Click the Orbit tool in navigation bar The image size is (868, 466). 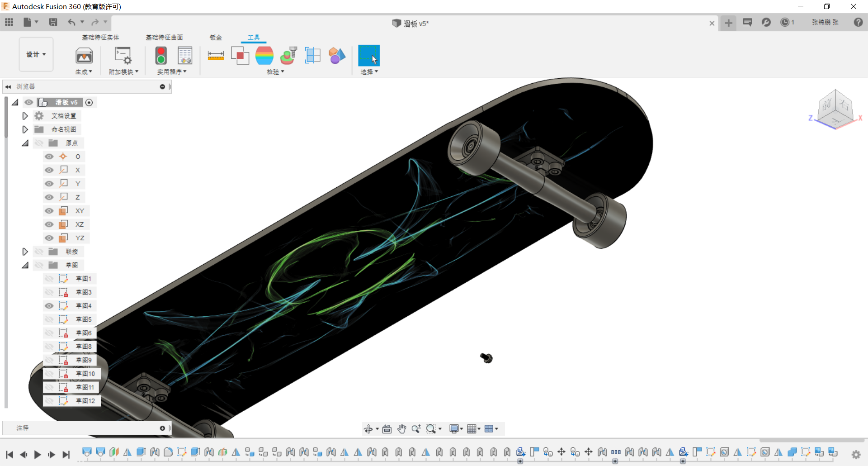[368, 429]
